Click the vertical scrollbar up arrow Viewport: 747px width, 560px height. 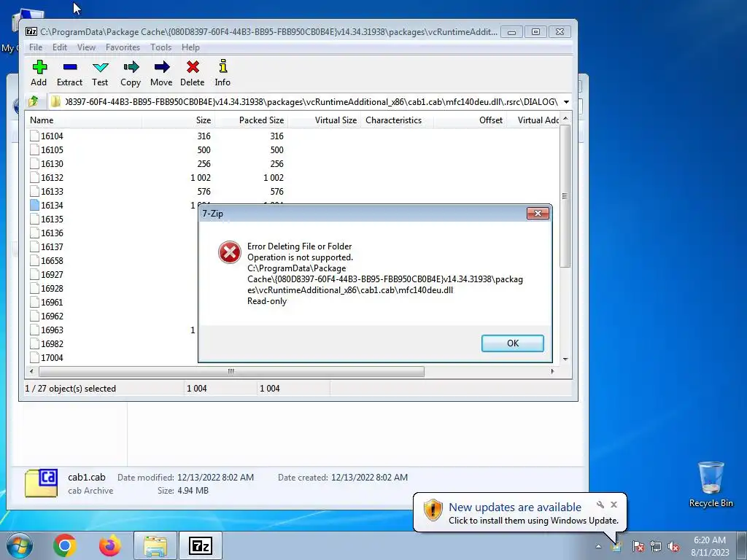click(565, 119)
